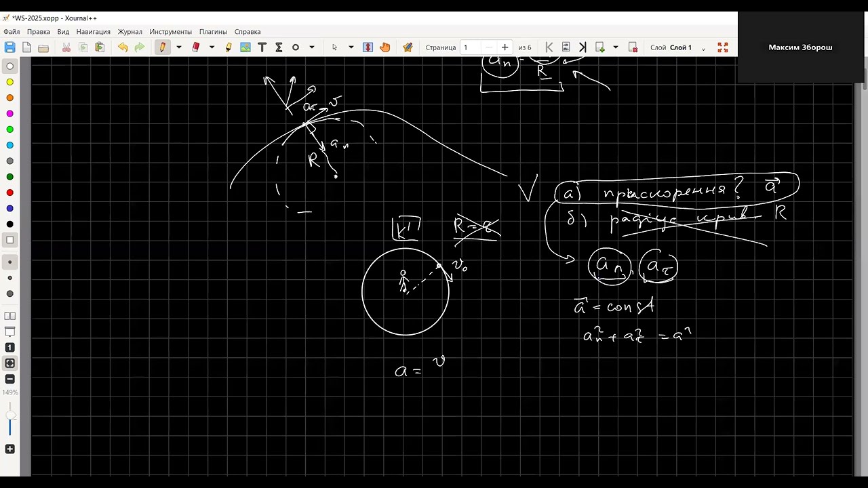
Task: Open the Журнал menu
Action: point(130,31)
